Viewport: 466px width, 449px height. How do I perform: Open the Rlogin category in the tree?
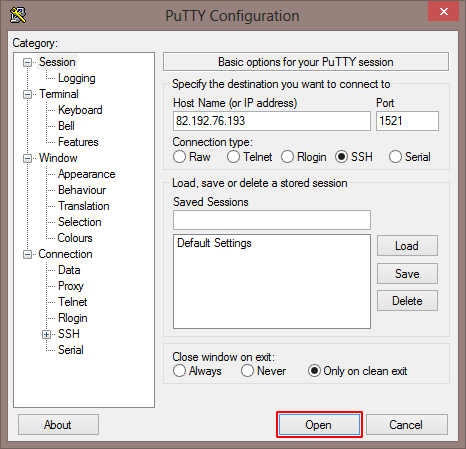(73, 318)
